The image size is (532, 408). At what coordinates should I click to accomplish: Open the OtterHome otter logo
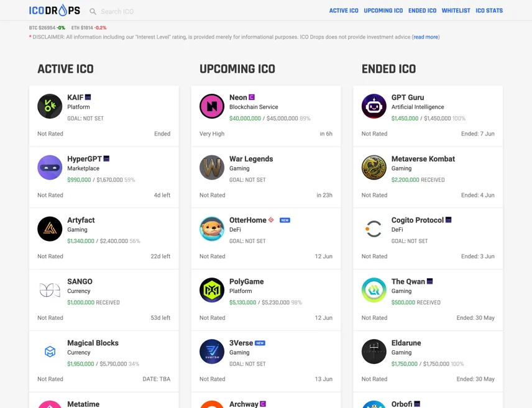[x=212, y=229]
